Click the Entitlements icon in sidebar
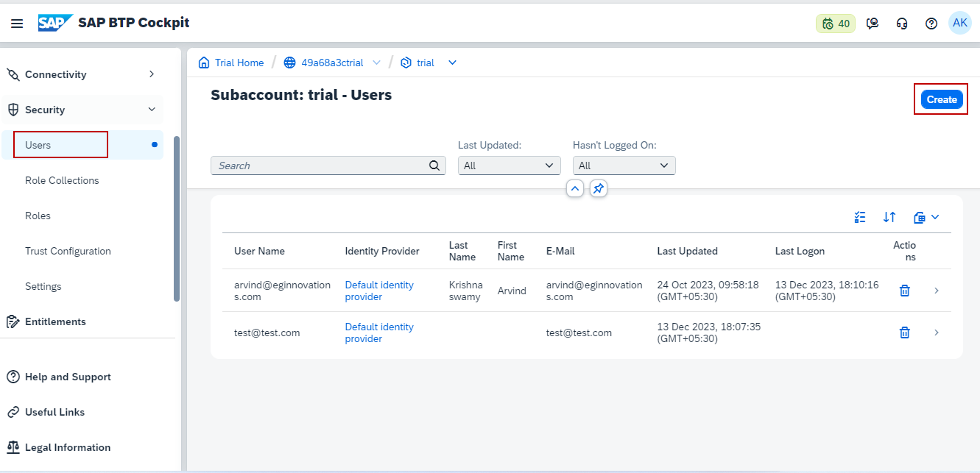980x473 pixels. coord(13,321)
